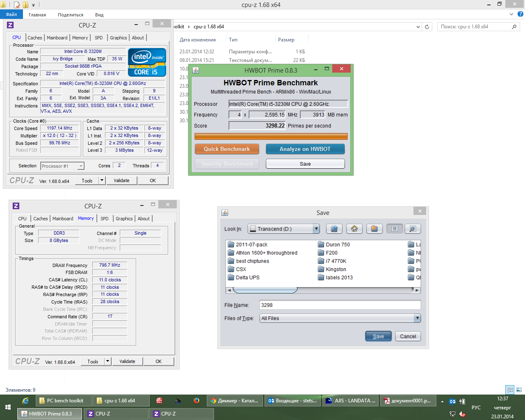This screenshot has height=420, width=525.
Task: Click the Outlook Входящие taskbar item
Action: coord(292,401)
